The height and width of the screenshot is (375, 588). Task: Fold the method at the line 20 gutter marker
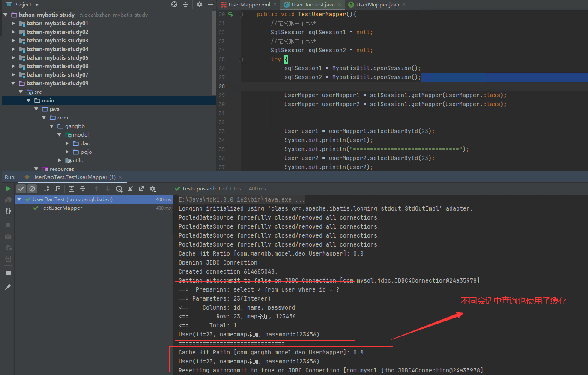[x=241, y=14]
